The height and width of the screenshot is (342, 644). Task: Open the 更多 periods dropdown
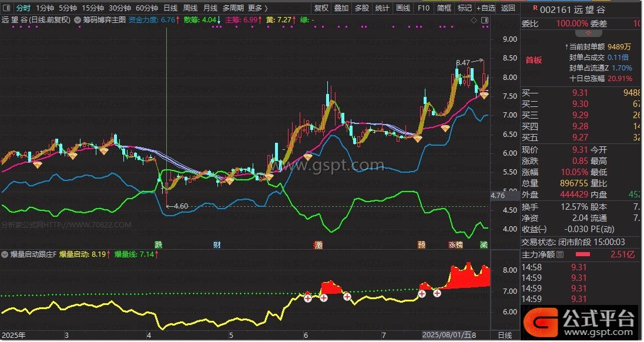tap(257, 8)
